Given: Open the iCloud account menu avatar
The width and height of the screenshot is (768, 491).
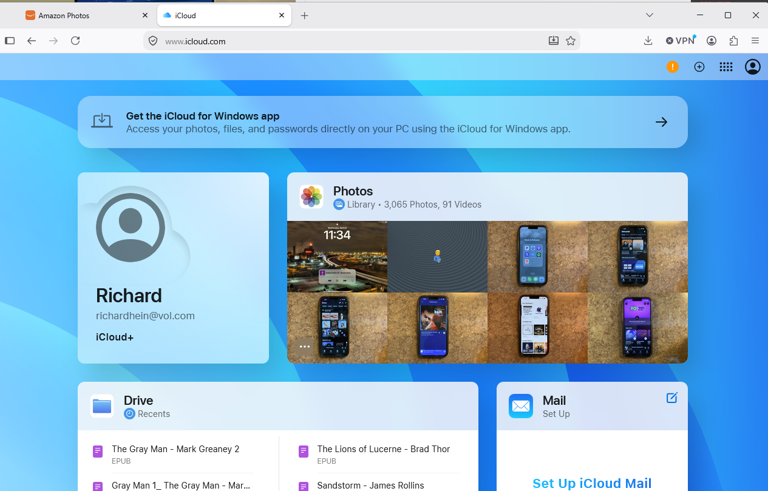Looking at the screenshot, I should click(753, 67).
